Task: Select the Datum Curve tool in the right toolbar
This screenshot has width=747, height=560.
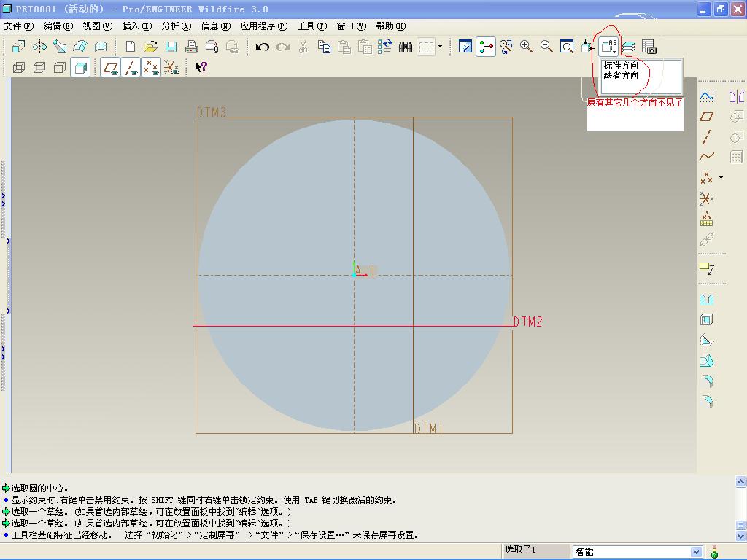Action: tap(706, 157)
